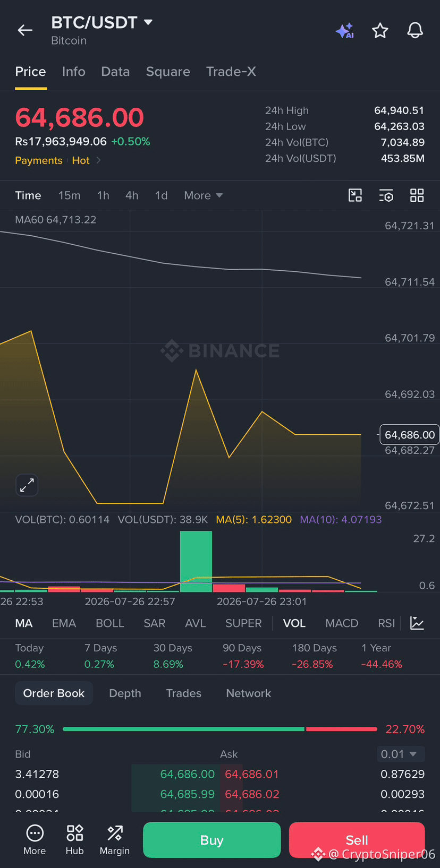This screenshot has height=868, width=440.
Task: Tap the 24h High value 64,940.51
Action: 399,110
